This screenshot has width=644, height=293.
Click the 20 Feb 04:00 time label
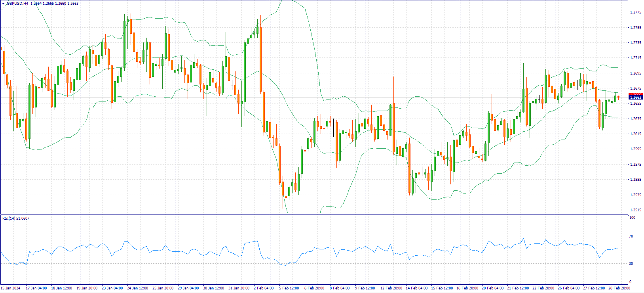(x=492, y=288)
